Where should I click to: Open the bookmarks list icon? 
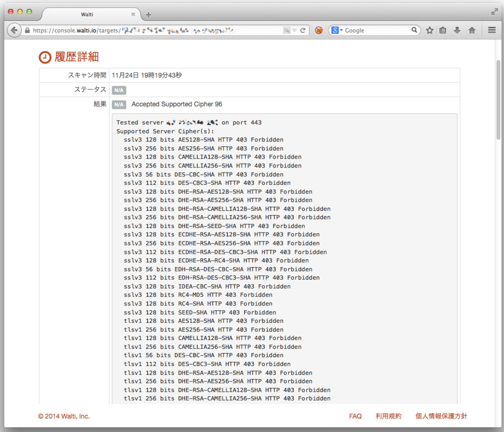pos(443,30)
